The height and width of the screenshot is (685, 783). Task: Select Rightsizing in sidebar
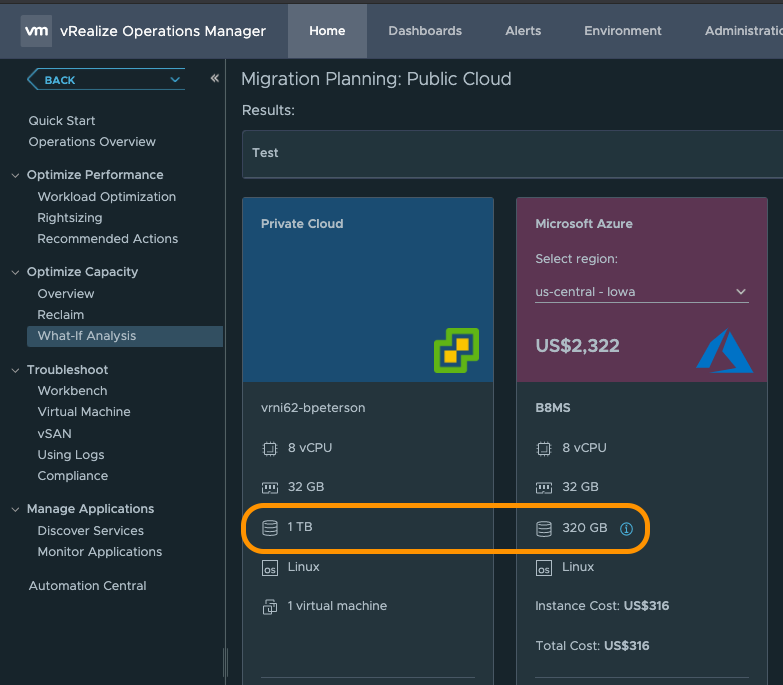pyautogui.click(x=70, y=218)
